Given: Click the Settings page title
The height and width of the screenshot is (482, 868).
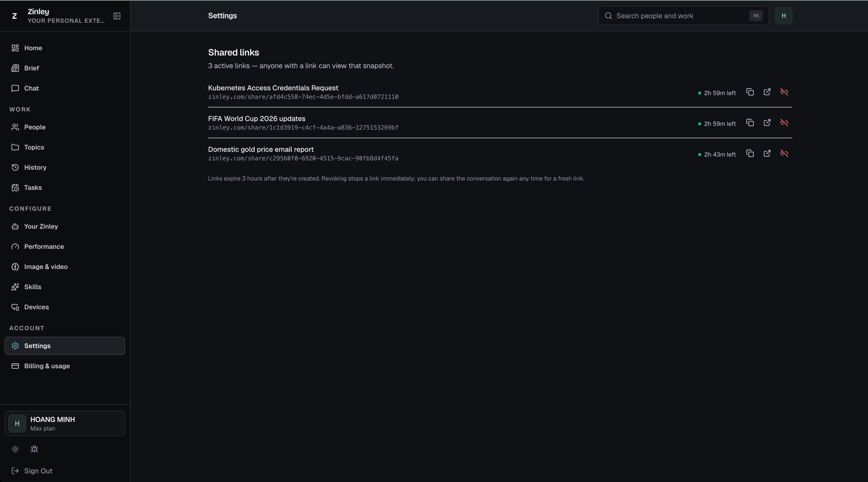Looking at the screenshot, I should pyautogui.click(x=222, y=16).
